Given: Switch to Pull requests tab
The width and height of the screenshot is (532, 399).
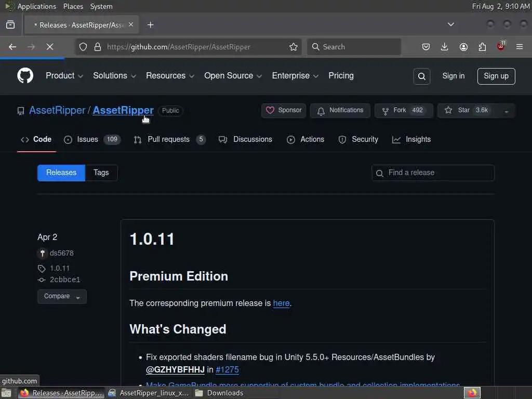Looking at the screenshot, I should [170, 139].
